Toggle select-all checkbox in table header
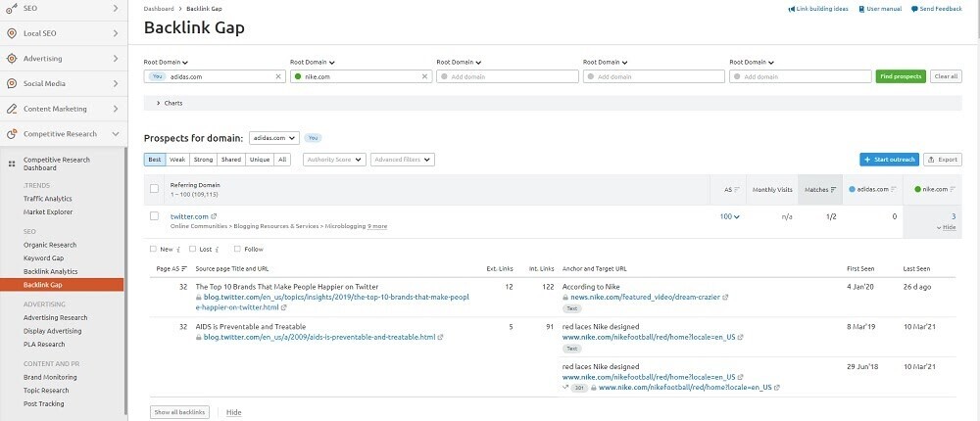Image resolution: width=980 pixels, height=421 pixels. coord(155,189)
